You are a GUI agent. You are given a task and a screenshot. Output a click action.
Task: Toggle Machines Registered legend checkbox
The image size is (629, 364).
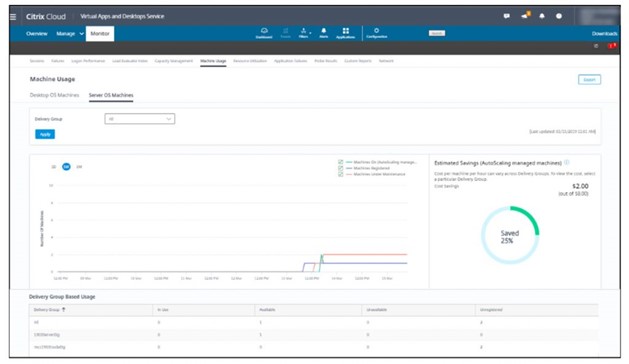click(x=340, y=168)
